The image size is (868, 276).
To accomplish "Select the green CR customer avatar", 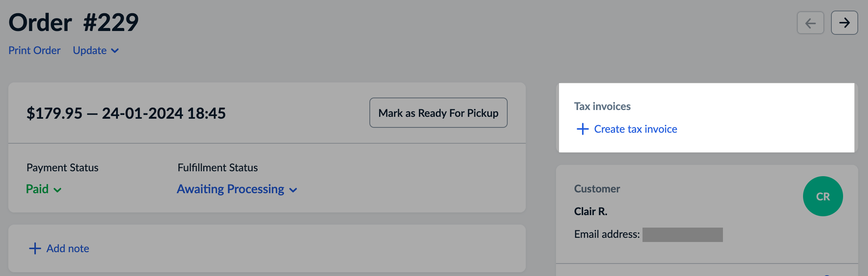I will tap(823, 196).
